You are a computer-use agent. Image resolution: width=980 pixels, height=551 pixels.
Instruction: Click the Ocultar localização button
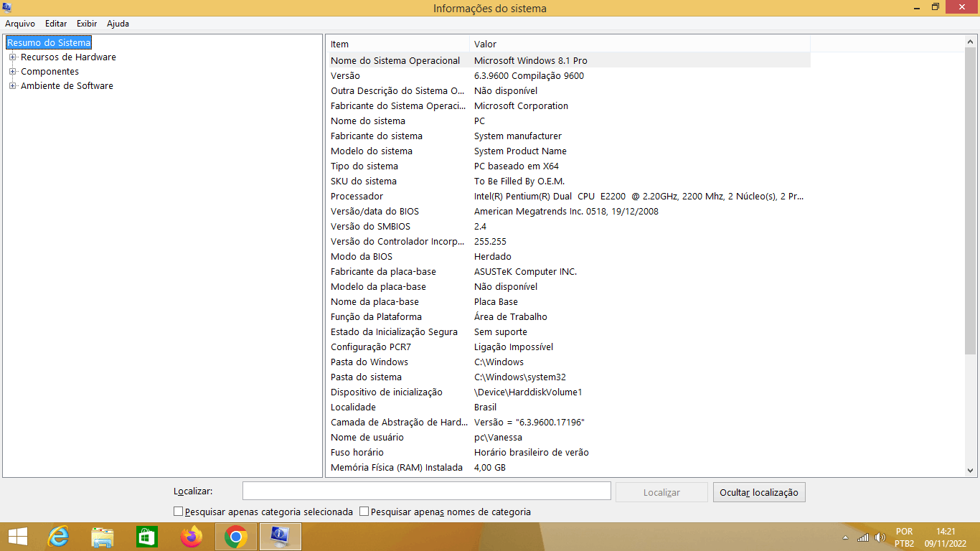tap(759, 492)
